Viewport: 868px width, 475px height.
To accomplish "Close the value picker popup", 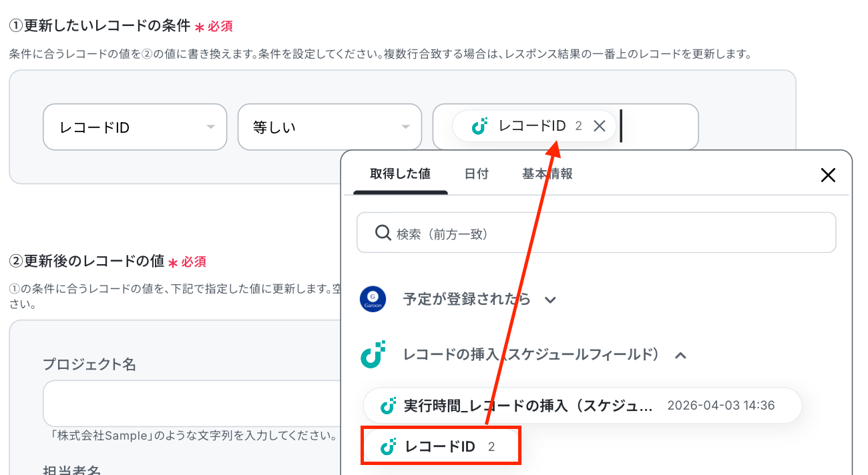I will coord(828,175).
